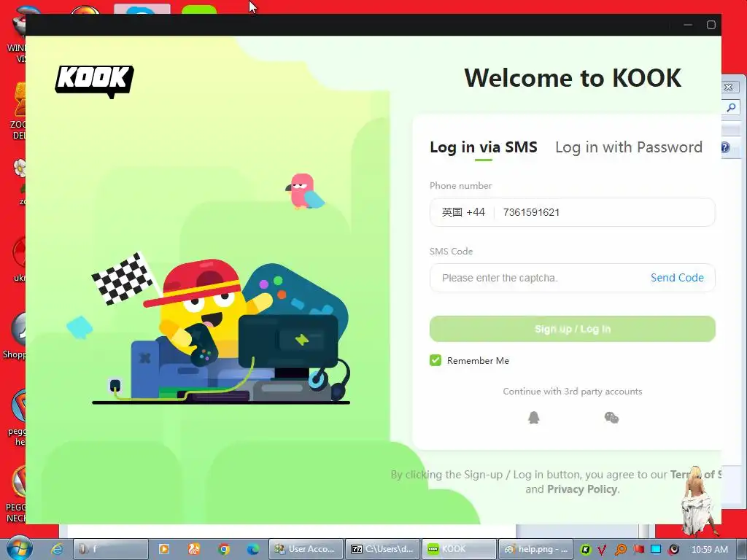747x560 pixels.
Task: Click the Sign up / Log in button
Action: [x=572, y=329]
